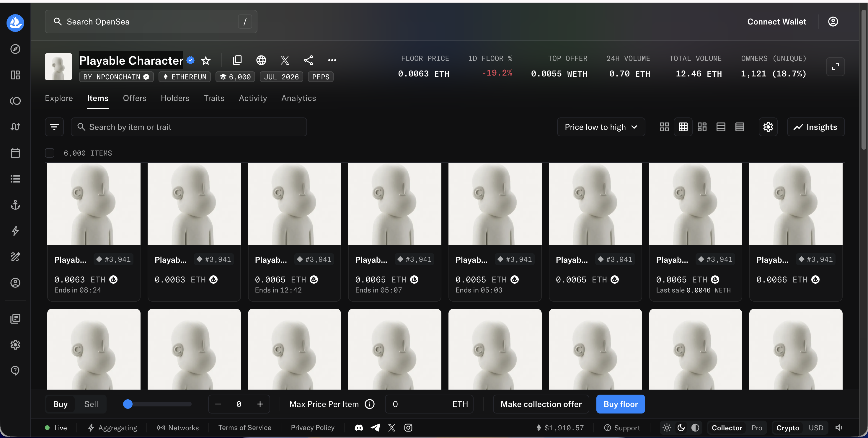Go to the Offers tab
The image size is (868, 438).
134,98
